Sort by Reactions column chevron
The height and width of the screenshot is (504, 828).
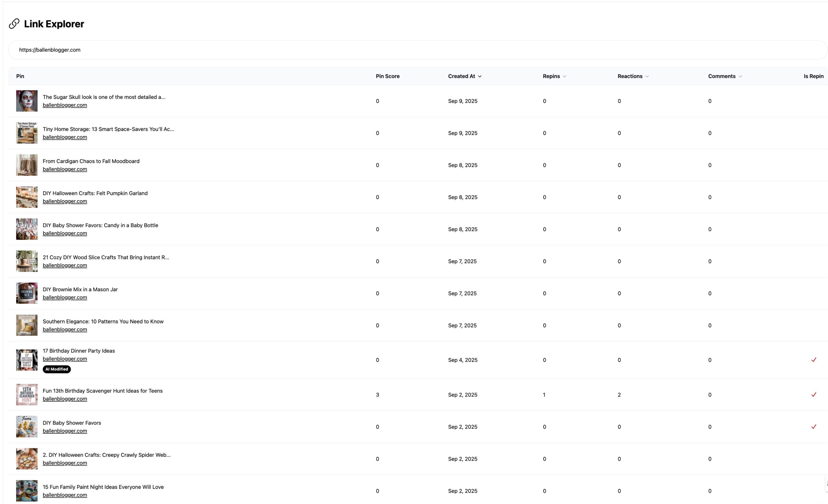(647, 77)
